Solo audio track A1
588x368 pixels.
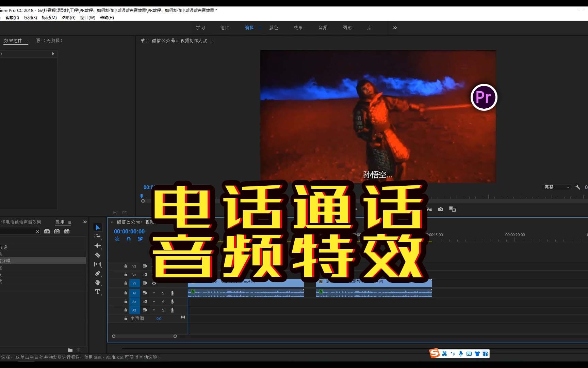(x=163, y=293)
